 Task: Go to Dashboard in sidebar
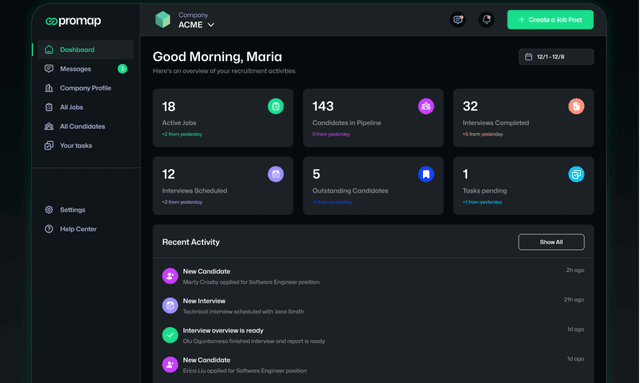coord(85,50)
